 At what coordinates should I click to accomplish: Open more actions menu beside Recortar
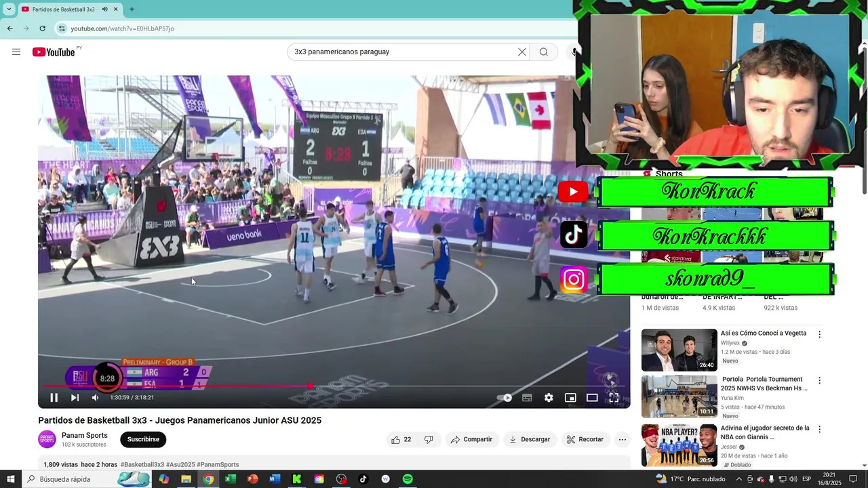point(622,440)
